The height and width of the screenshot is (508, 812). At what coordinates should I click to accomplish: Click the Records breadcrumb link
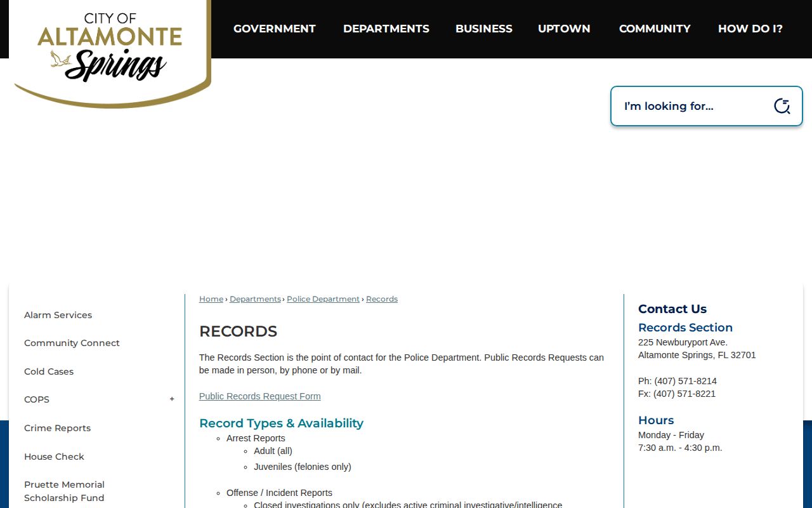tap(382, 299)
